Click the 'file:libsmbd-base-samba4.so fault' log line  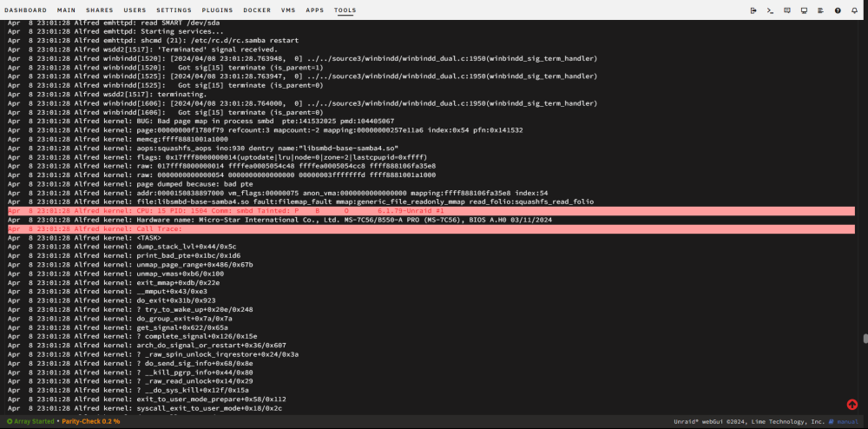click(300, 202)
